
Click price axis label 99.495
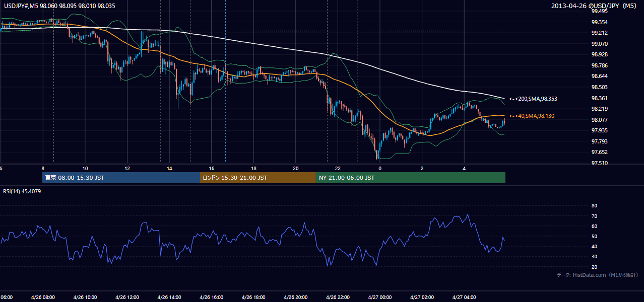[599, 12]
